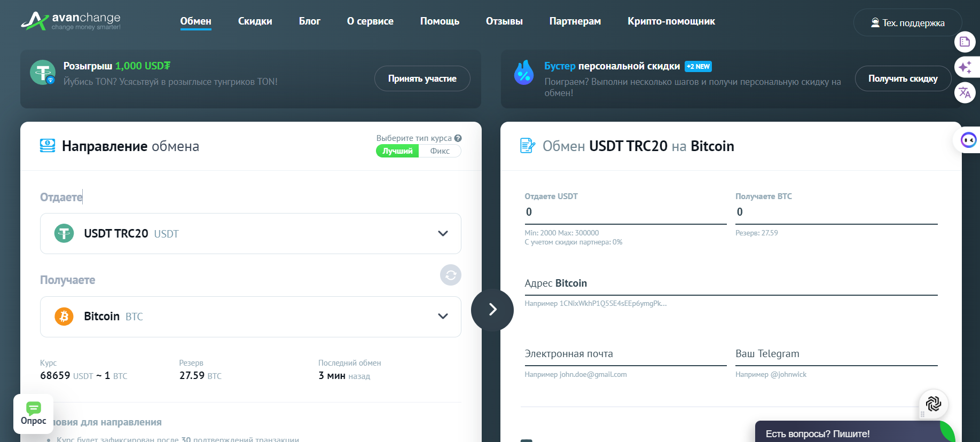Click the help question mark near rate type
The width and height of the screenshot is (980, 442).
pos(458,138)
